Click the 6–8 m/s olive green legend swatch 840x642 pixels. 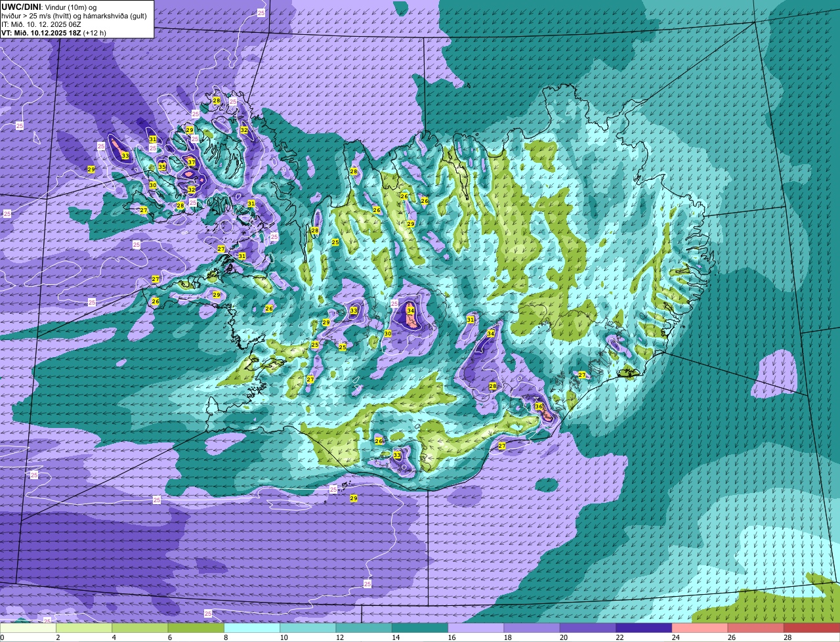click(x=197, y=628)
